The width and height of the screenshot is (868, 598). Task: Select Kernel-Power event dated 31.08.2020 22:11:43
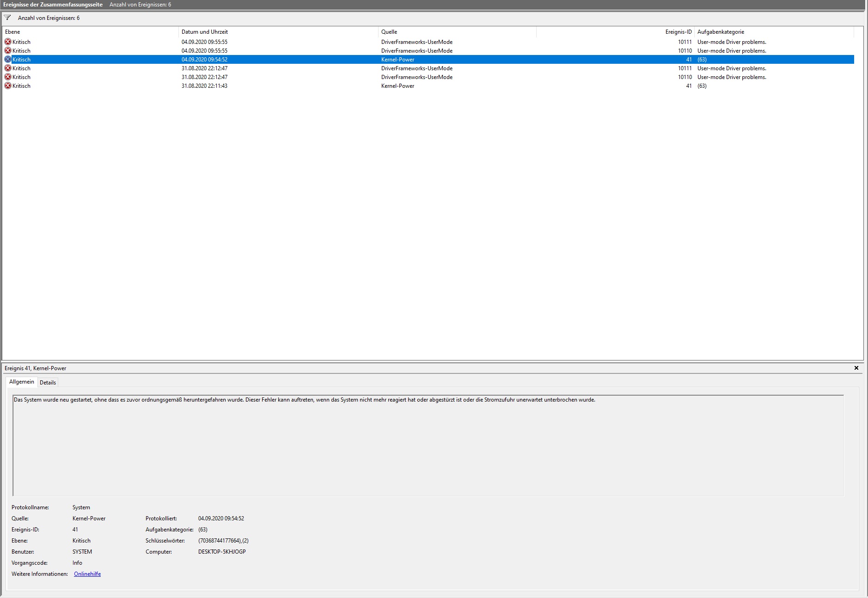428,85
